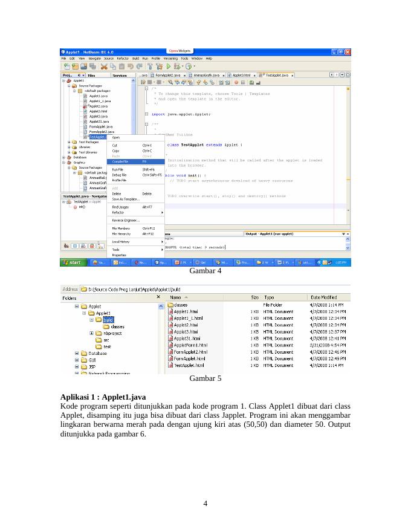Open the Versioning menu in the menu bar
Viewport: 411px width, 532px height.
point(170,59)
